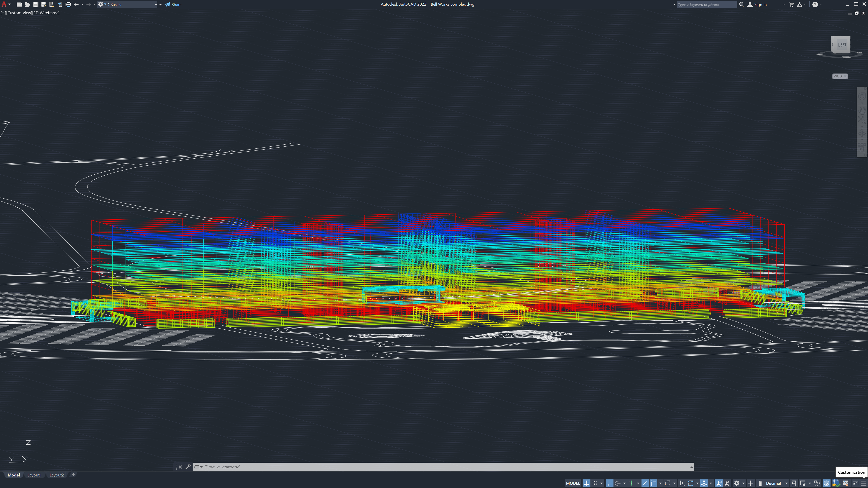The height and width of the screenshot is (488, 868).
Task: Click the Share button
Action: pos(173,4)
